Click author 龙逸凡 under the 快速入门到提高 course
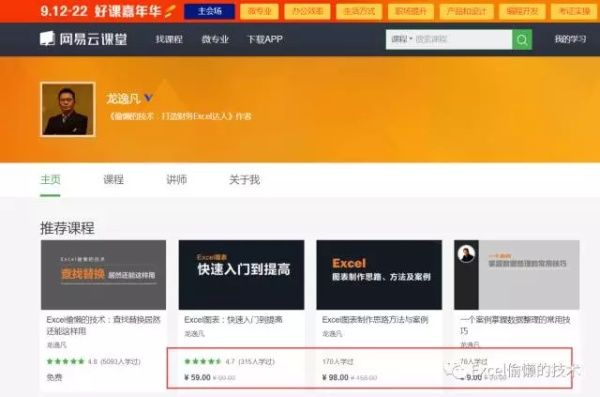The image size is (600, 397). (x=194, y=334)
